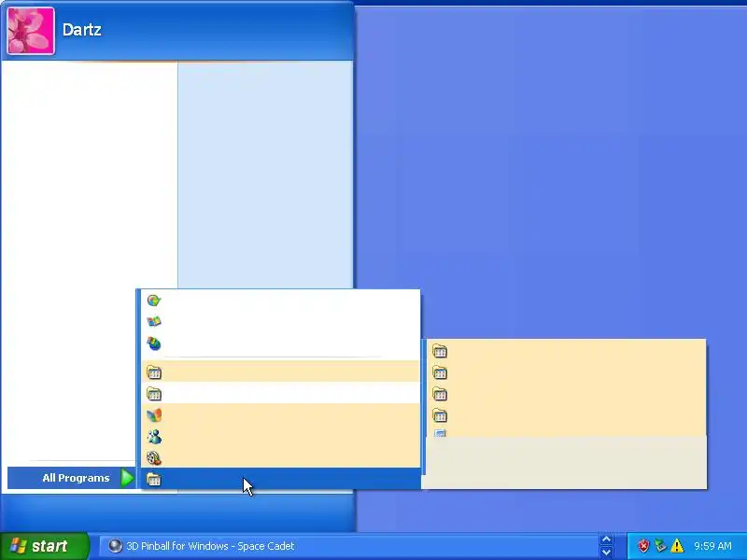Click green arrow beside All Programs
The width and height of the screenshot is (747, 560).
click(x=127, y=478)
